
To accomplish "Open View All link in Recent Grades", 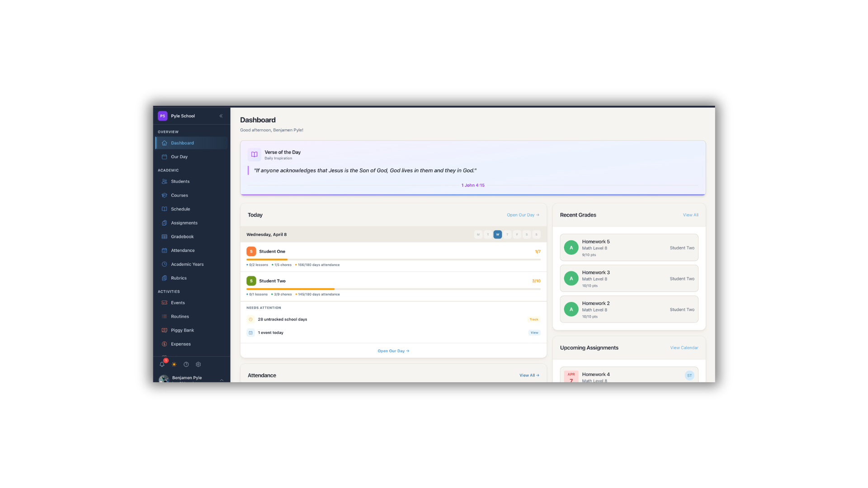I will (x=690, y=215).
